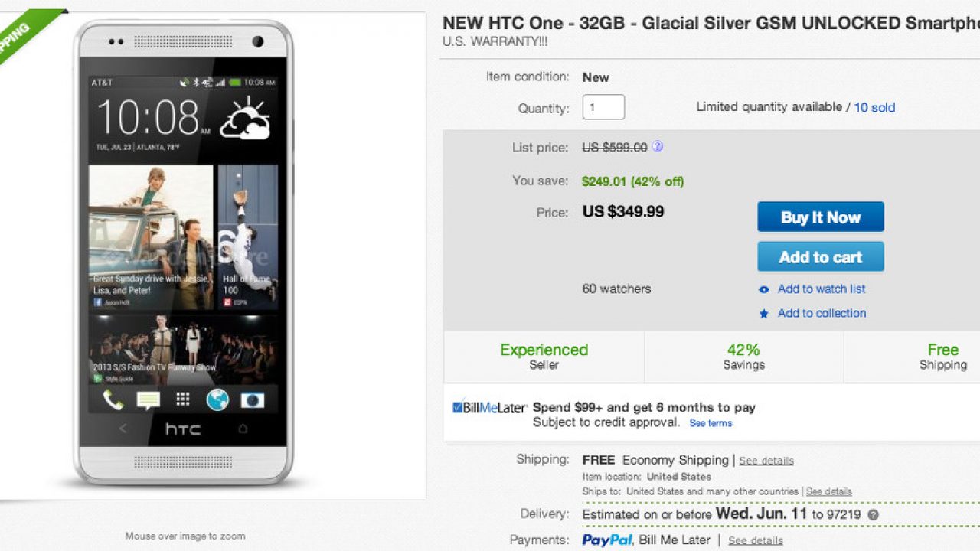Click the HTC One product image
Screen dimensions: 980x551
point(184,253)
